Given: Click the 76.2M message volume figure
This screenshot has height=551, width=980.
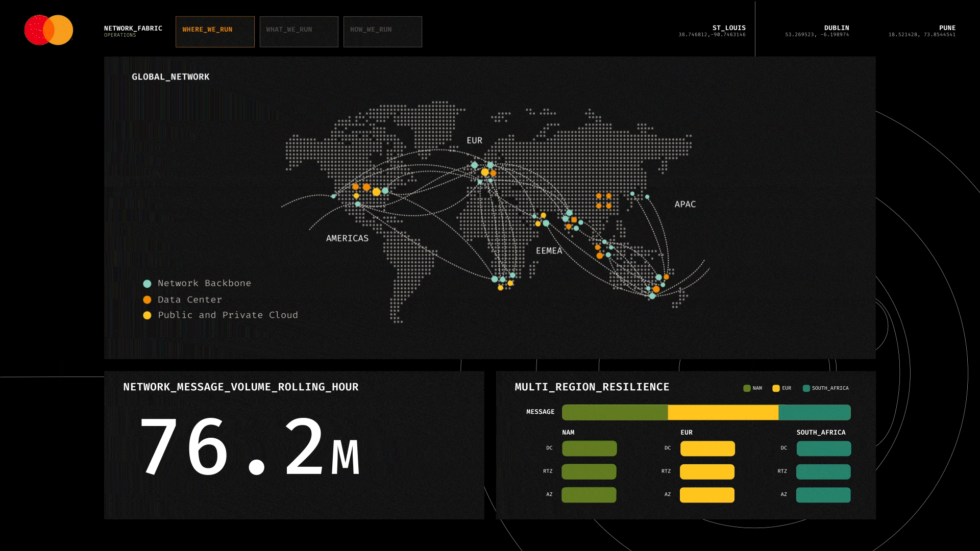Looking at the screenshot, I should [x=249, y=446].
